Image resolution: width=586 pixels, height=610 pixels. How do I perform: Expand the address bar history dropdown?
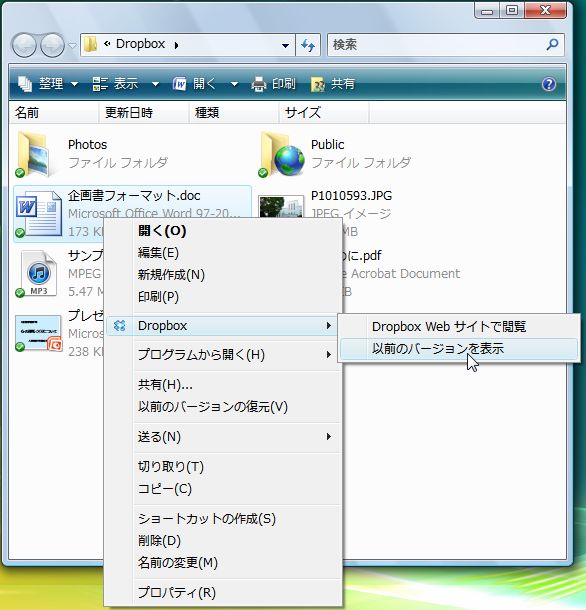click(x=285, y=46)
